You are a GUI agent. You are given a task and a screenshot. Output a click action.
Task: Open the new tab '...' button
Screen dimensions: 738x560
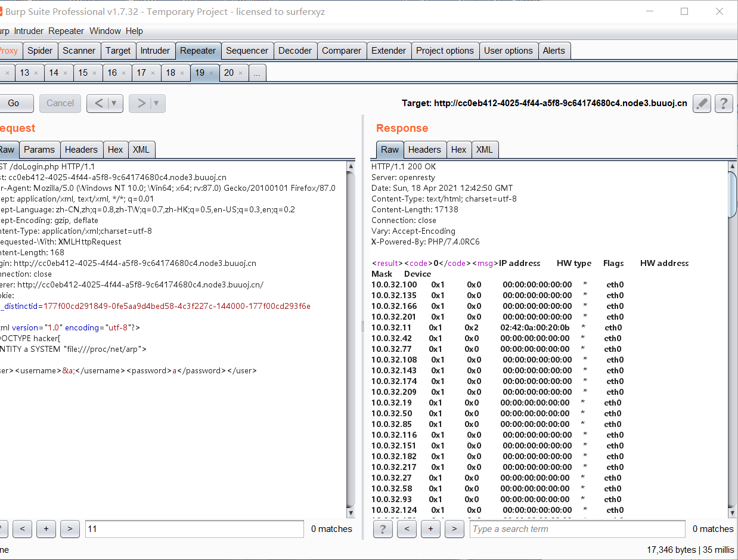click(257, 73)
